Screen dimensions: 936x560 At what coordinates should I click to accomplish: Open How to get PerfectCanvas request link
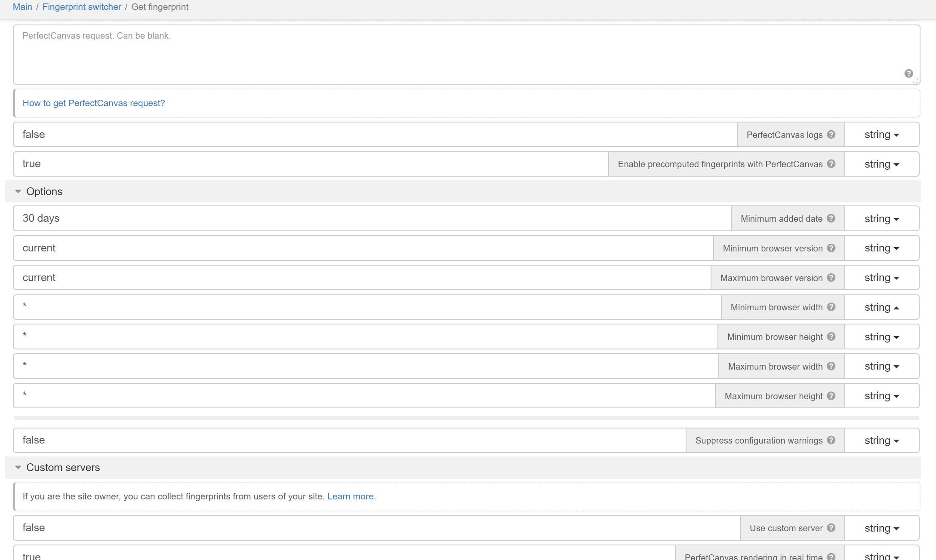(x=94, y=103)
